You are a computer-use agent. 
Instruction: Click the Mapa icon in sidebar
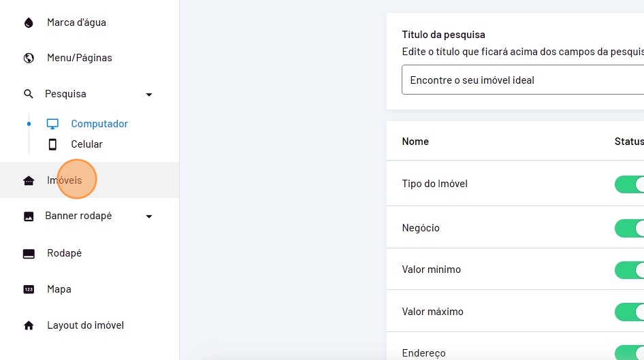point(29,289)
